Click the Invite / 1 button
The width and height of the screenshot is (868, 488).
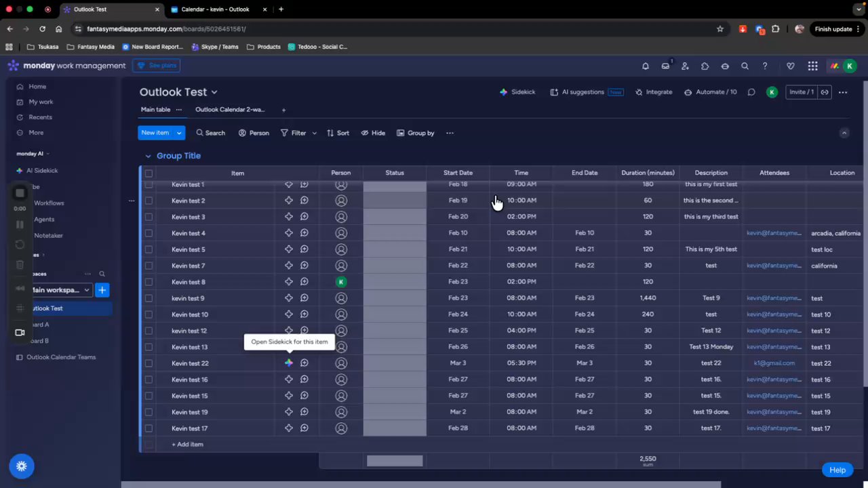[x=802, y=92]
